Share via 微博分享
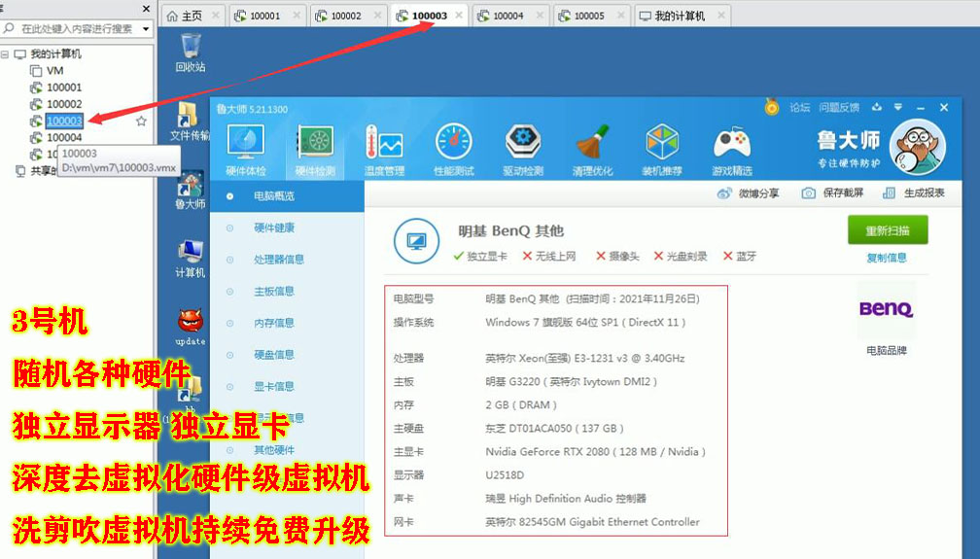 coord(749,193)
